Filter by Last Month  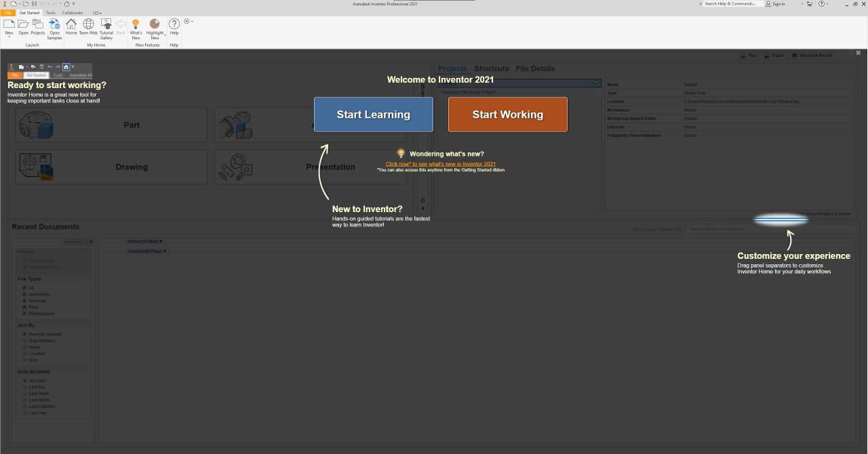coord(24,400)
